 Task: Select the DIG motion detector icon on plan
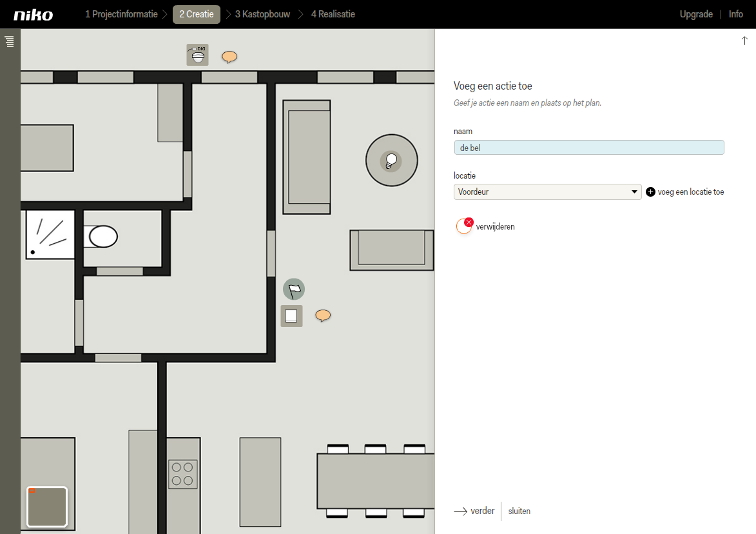tap(198, 55)
